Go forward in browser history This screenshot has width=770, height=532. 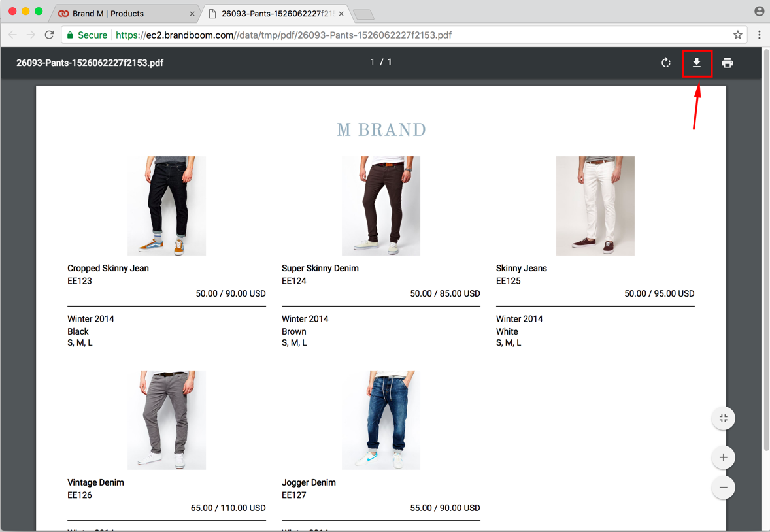click(31, 35)
